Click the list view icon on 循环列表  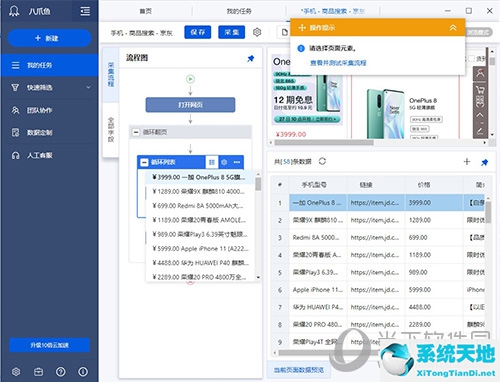212,162
